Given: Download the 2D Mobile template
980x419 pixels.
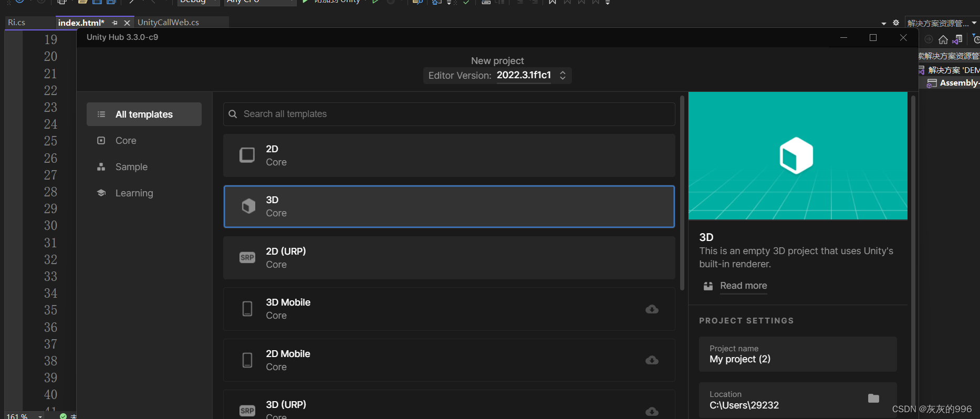Looking at the screenshot, I should pos(652,360).
